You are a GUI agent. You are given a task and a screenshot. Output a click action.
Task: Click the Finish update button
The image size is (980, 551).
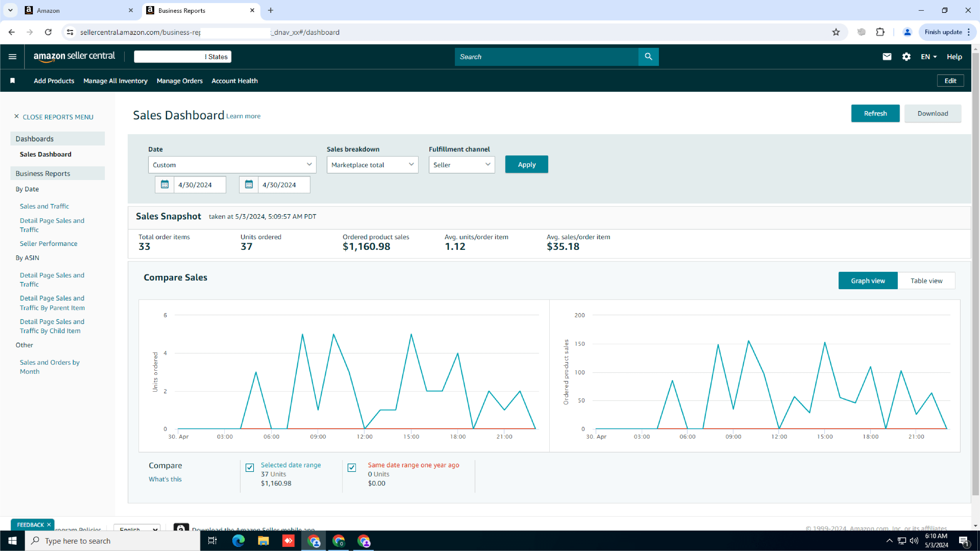click(943, 32)
